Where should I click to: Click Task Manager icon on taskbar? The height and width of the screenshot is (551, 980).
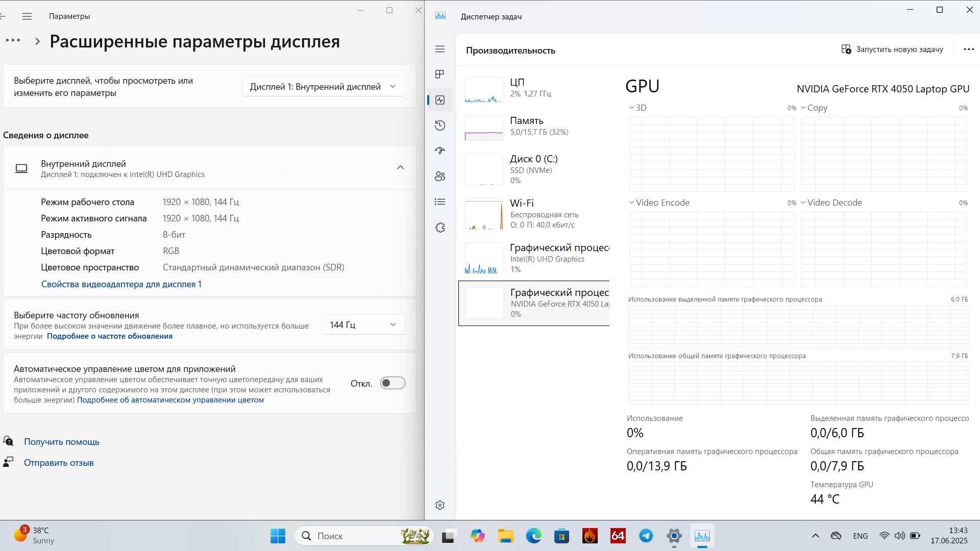pos(702,536)
